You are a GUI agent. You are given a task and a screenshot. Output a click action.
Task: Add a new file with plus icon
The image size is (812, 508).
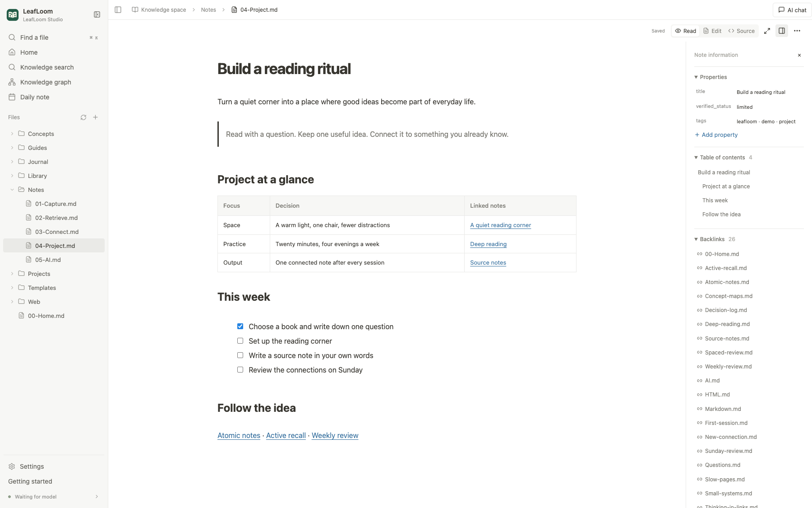pyautogui.click(x=96, y=117)
